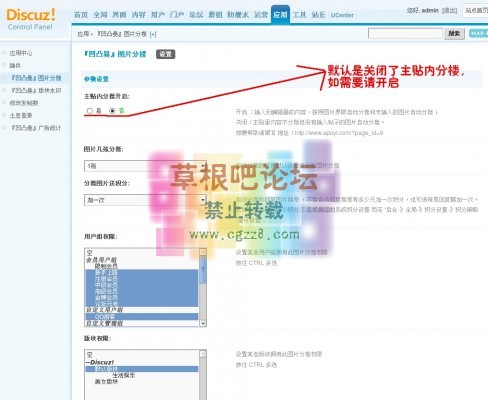Viewport: 488px width, 400px height.
Task: Open the sixth sidebar plugin item
Action: point(21,115)
